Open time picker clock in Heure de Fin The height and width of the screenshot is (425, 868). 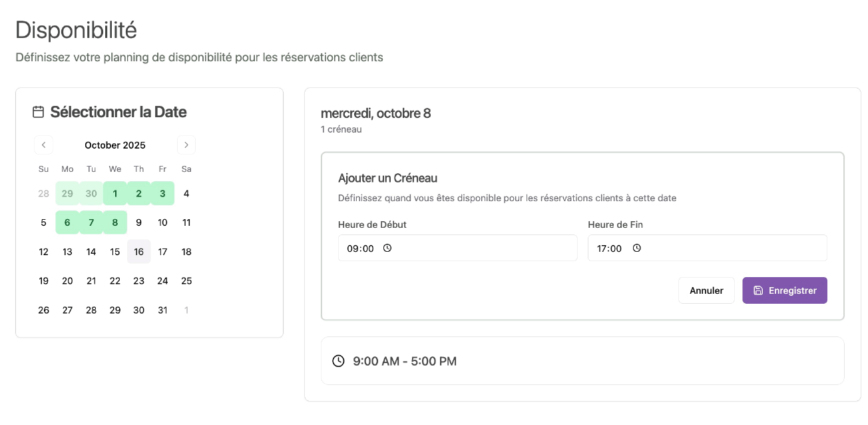636,248
